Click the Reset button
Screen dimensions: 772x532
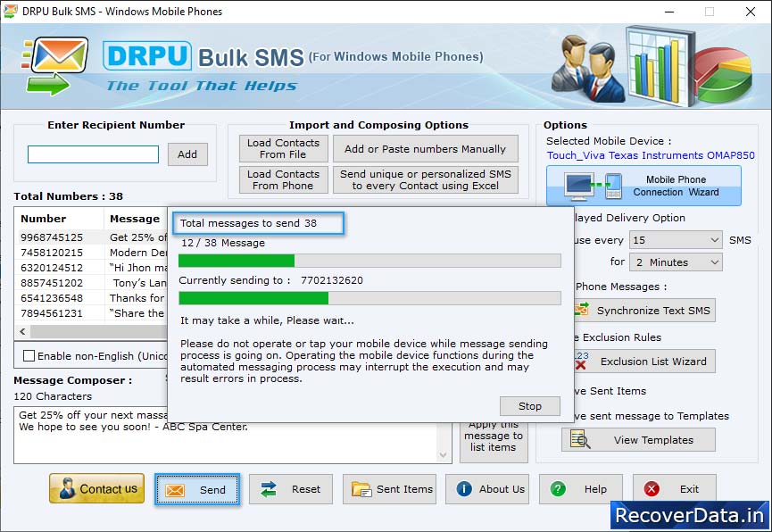click(290, 489)
